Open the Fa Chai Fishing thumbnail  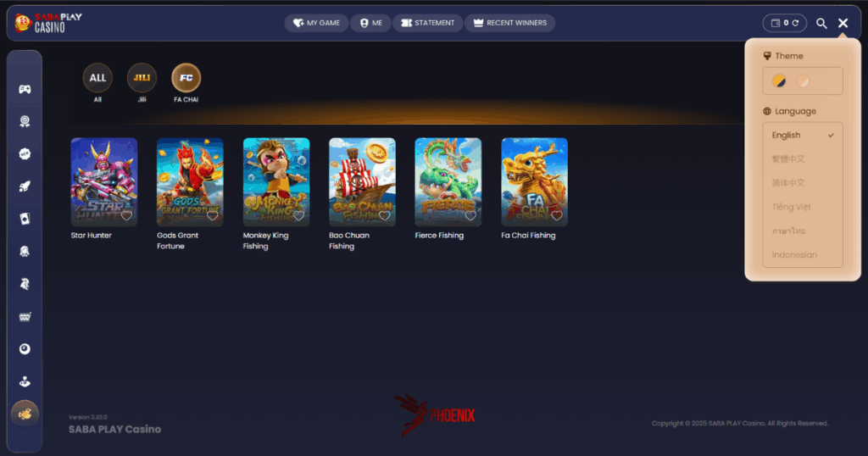click(534, 182)
